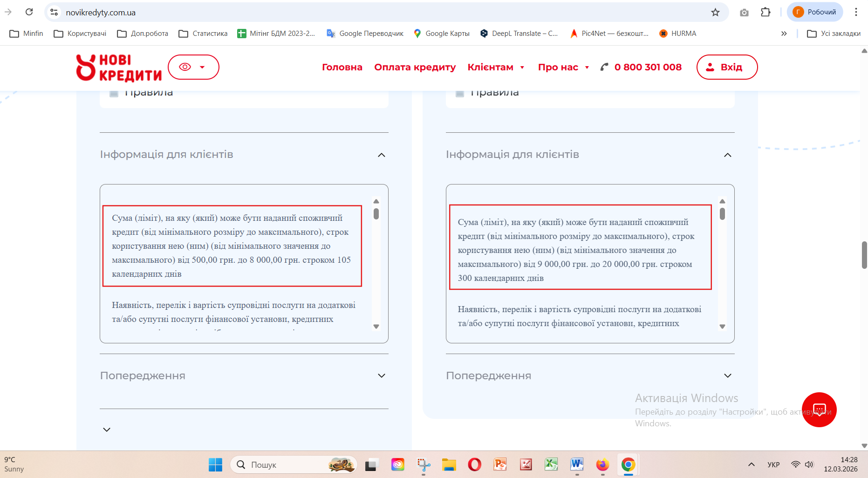This screenshot has height=478, width=868.
Task: Show hidden system tray icons
Action: pos(751,464)
